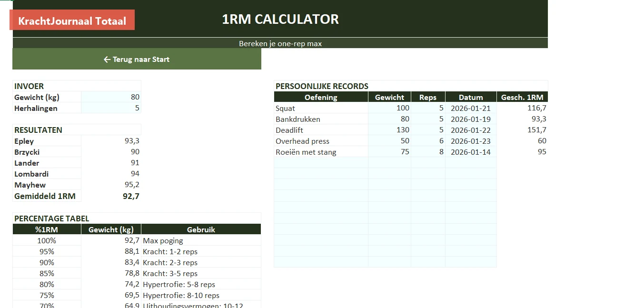This screenshot has width=644, height=308.
Task: Click the Overhead press reps cell 6
Action: (428, 141)
